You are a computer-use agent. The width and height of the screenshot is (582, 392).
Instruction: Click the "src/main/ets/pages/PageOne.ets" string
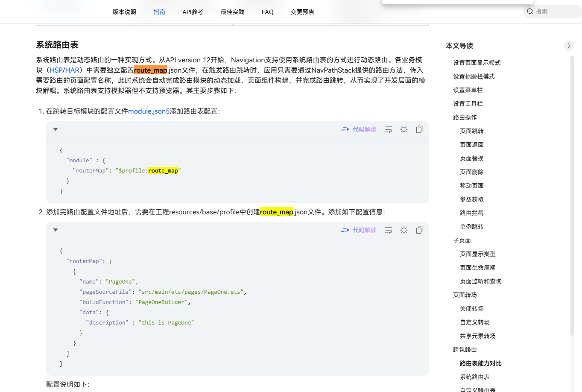(191, 292)
